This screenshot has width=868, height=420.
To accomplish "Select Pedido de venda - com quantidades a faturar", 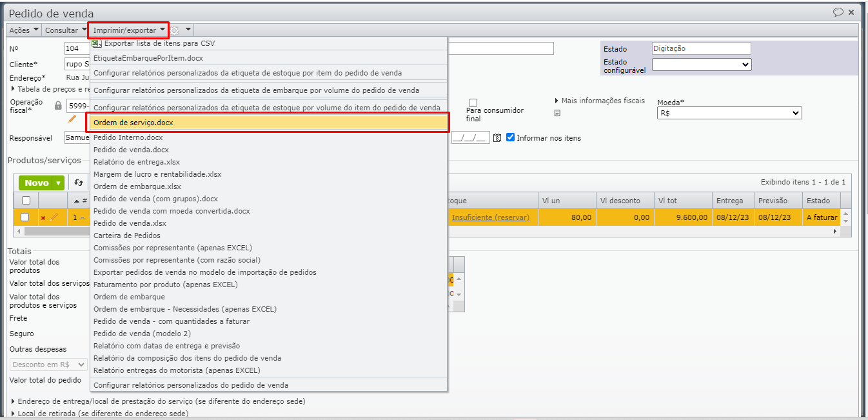I will coord(268,321).
